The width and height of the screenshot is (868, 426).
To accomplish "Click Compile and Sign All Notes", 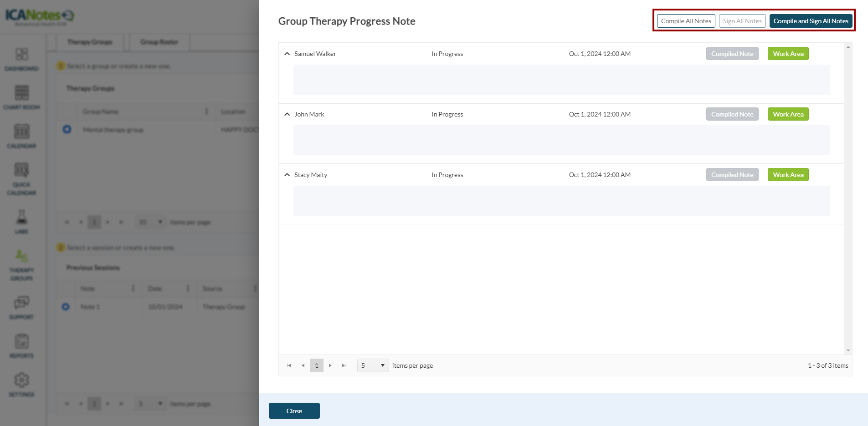I will tap(811, 21).
